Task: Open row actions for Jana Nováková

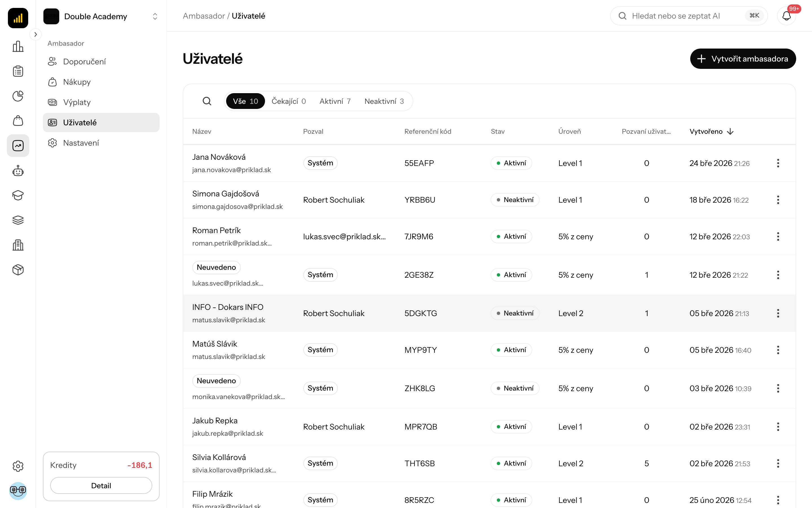Action: [778, 163]
